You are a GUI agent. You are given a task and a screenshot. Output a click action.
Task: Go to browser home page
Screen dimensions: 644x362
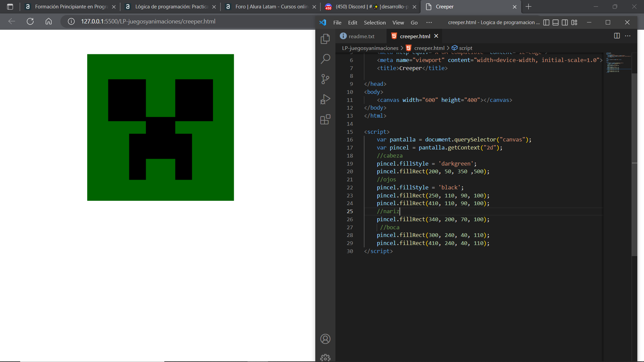click(x=49, y=21)
